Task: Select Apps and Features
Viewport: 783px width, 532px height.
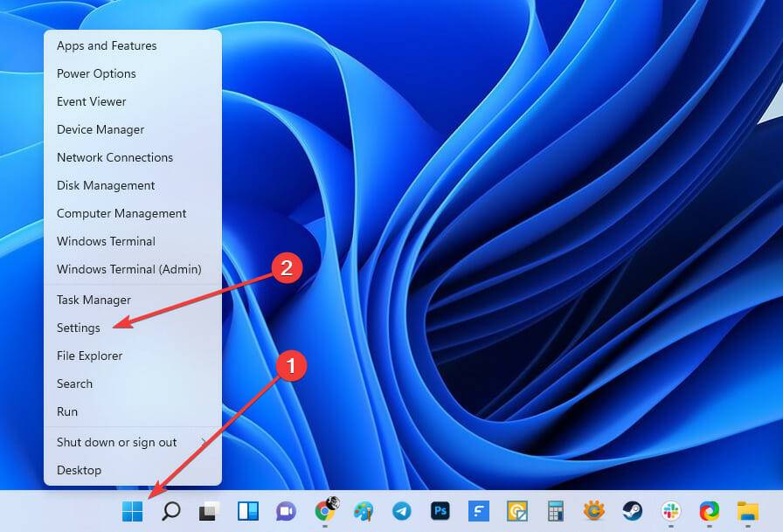Action: (107, 45)
